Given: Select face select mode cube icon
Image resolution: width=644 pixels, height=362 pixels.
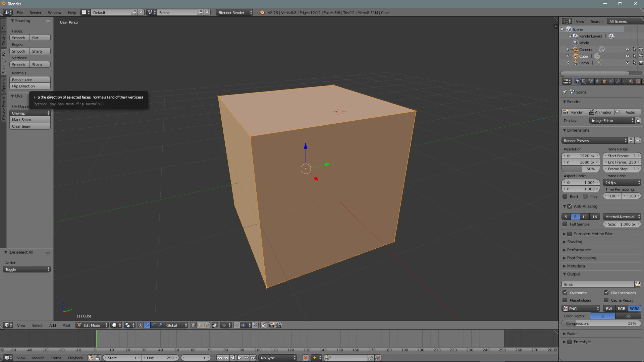Looking at the screenshot, I should tap(206, 325).
